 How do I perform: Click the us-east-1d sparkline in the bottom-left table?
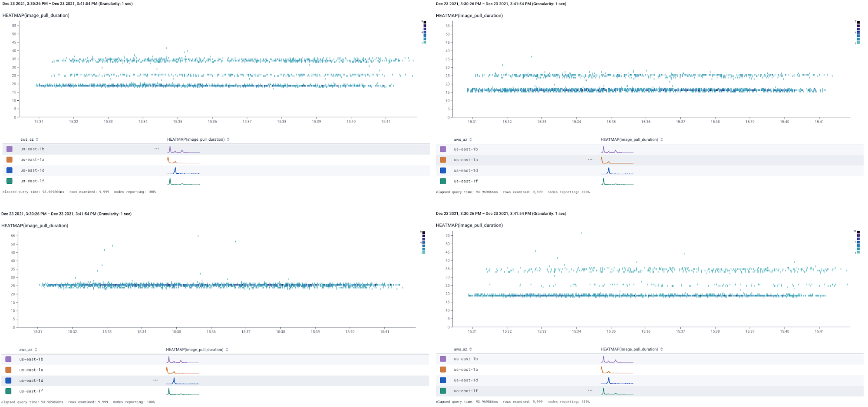pos(182,381)
